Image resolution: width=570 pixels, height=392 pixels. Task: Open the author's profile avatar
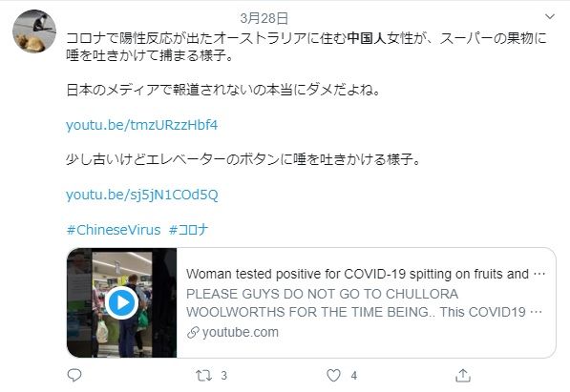pos(34,31)
